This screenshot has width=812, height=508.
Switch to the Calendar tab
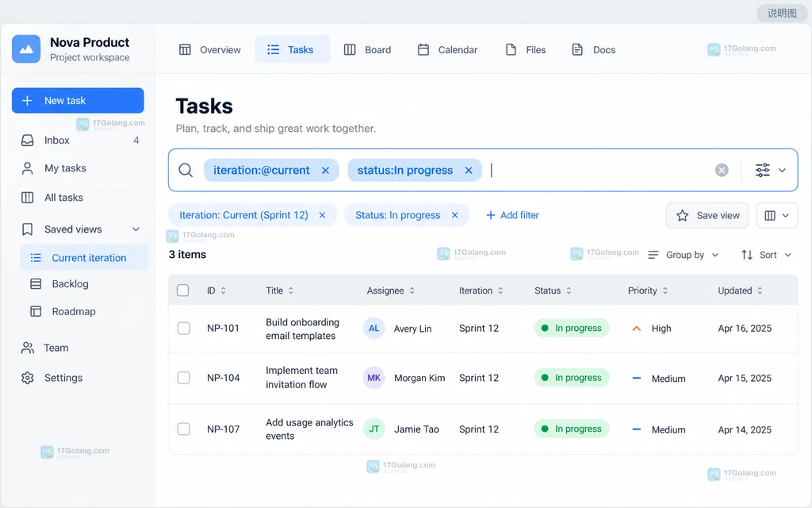click(x=447, y=50)
